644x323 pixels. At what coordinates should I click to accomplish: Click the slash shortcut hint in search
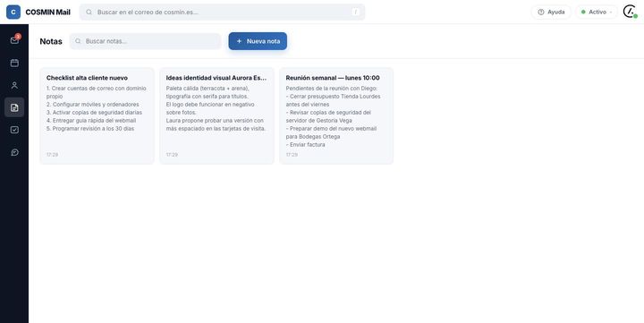tap(356, 12)
